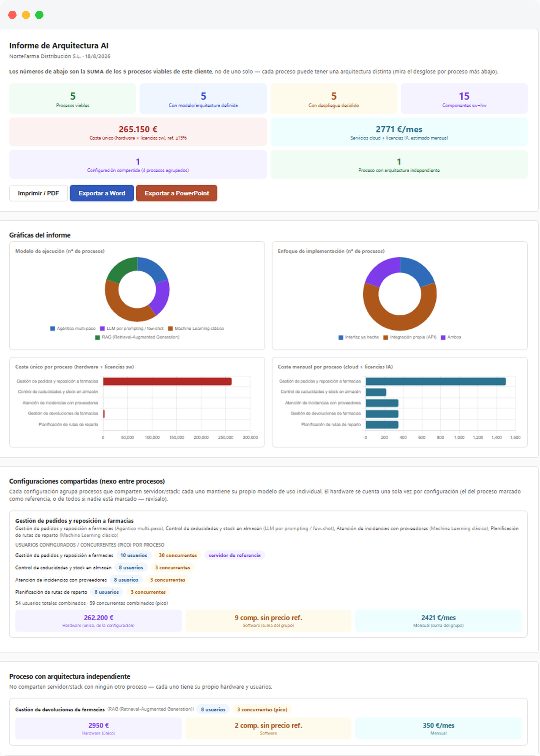This screenshot has width=540, height=756.
Task: Click the 5 Procesos viables card
Action: pos(73,99)
